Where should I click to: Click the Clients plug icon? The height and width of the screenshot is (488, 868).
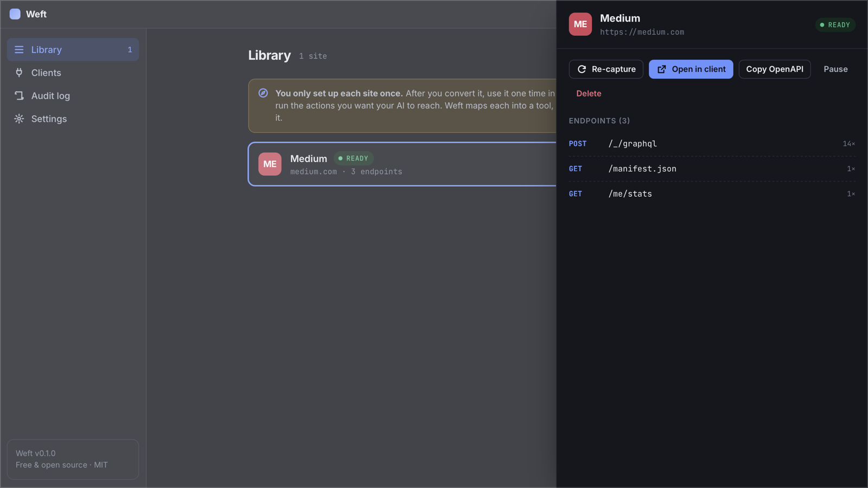click(x=19, y=73)
